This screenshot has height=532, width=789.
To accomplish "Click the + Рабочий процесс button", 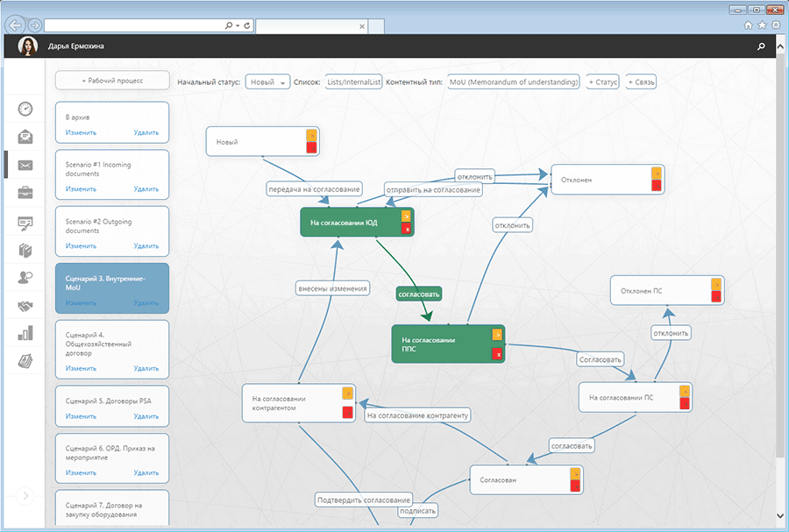I will tap(112, 81).
